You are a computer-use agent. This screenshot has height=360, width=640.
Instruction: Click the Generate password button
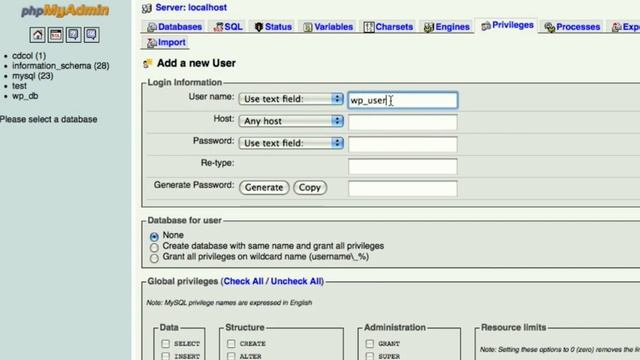click(264, 187)
